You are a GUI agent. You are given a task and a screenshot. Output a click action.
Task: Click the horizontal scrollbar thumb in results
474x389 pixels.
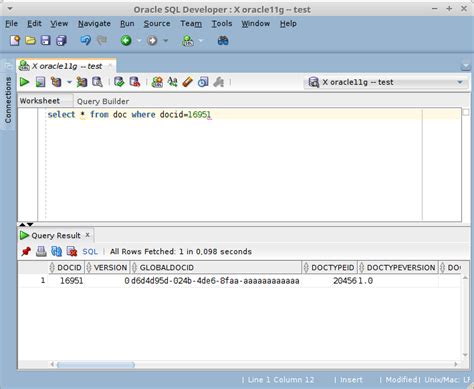pos(96,365)
